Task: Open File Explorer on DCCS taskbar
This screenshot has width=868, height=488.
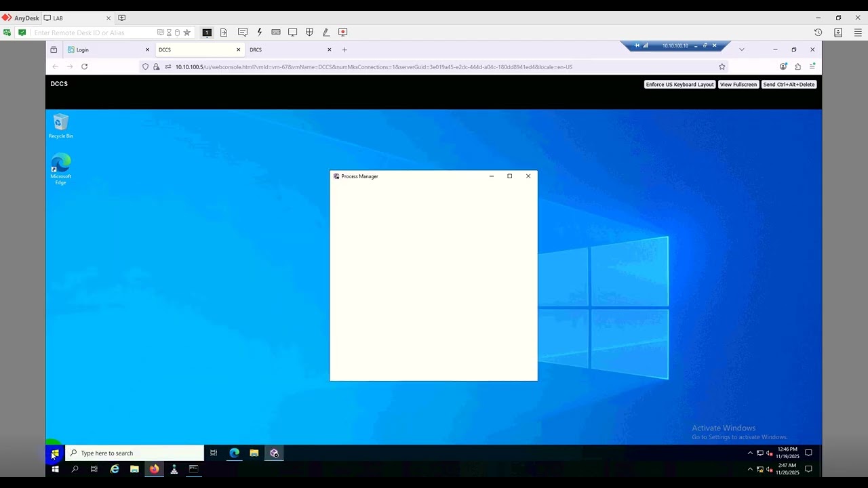Action: point(254,453)
